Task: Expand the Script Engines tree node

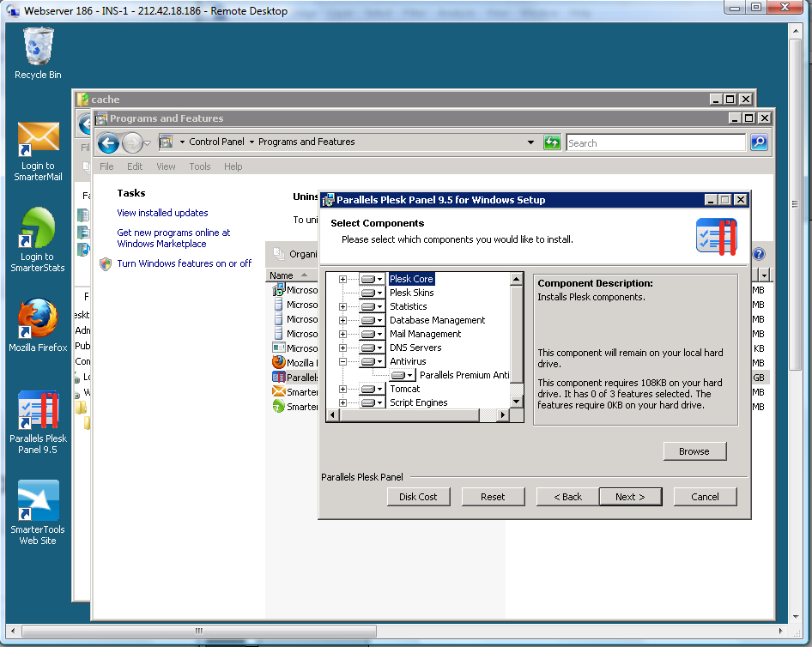Action: [x=342, y=402]
